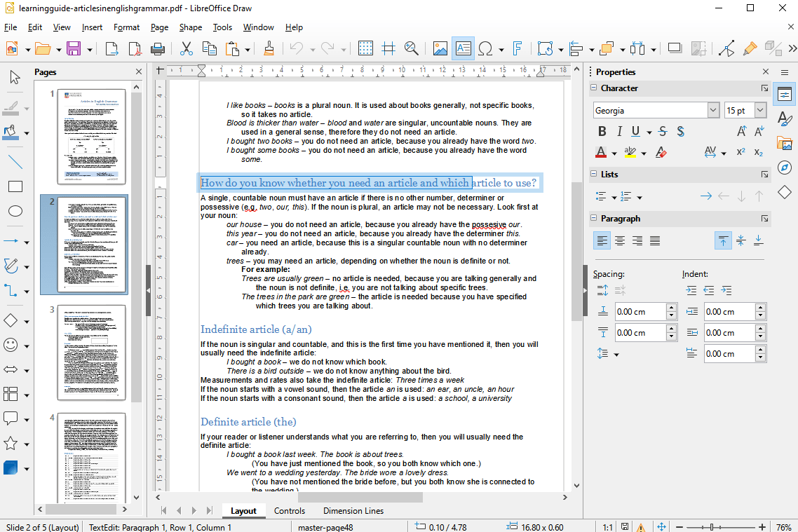This screenshot has height=532, width=798.
Task: Toggle the Display Grid icon
Action: 365,48
